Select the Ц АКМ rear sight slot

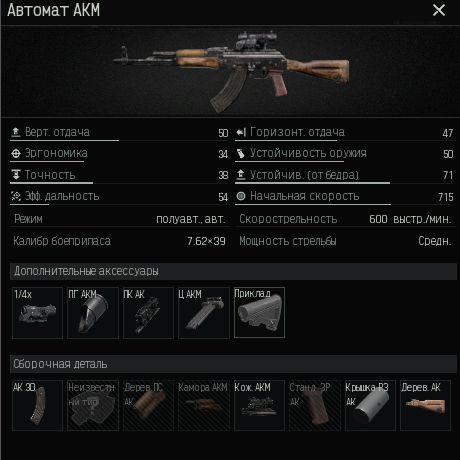pyautogui.click(x=204, y=313)
